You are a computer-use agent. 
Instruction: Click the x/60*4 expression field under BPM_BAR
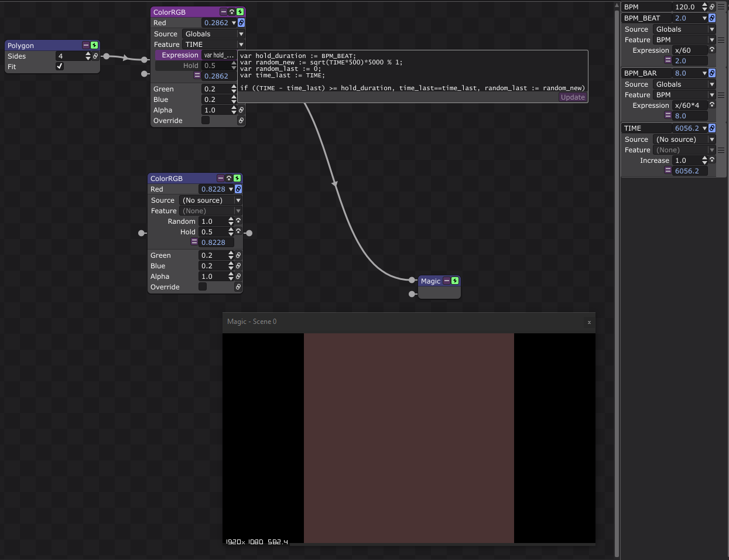click(690, 105)
